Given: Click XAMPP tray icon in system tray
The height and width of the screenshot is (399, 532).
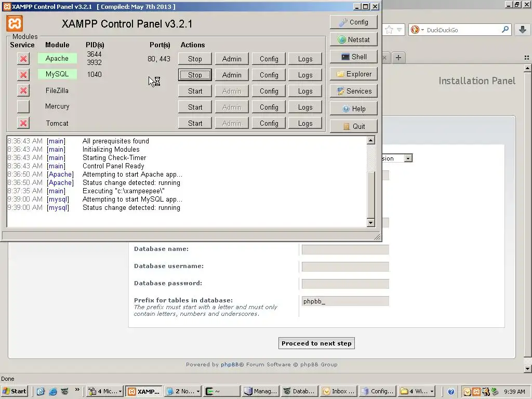Looking at the screenshot, I should [x=476, y=392].
